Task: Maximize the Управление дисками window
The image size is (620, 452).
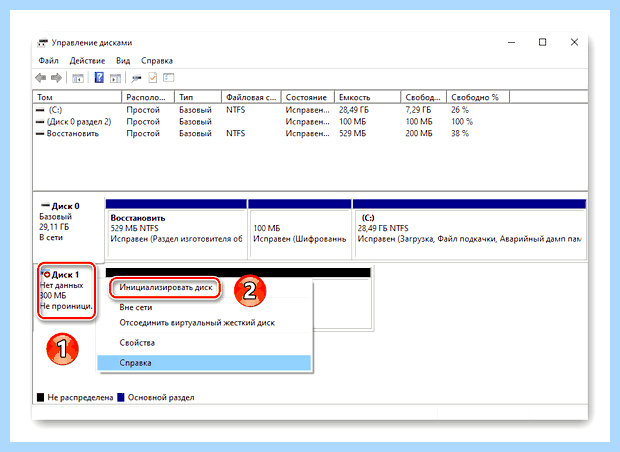Action: [542, 42]
